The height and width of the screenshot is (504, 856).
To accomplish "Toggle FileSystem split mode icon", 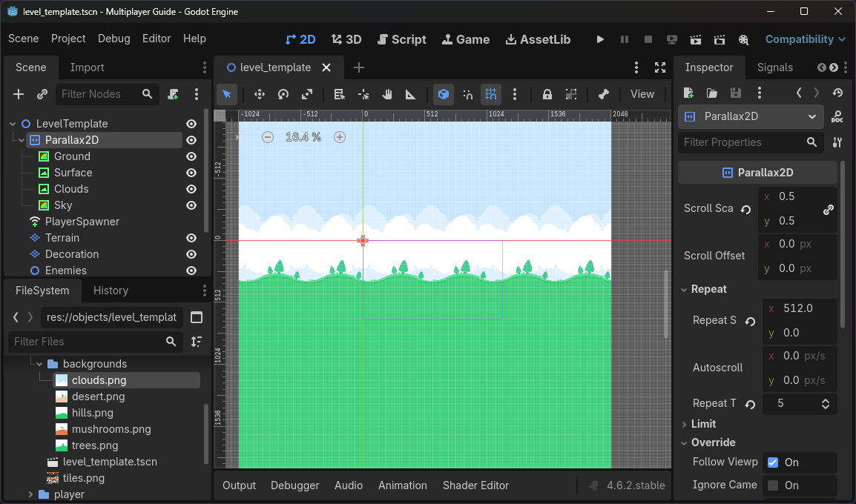I will click(x=197, y=317).
